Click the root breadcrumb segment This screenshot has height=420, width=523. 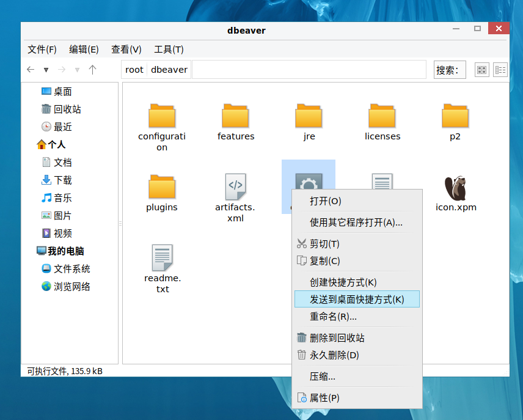click(134, 70)
